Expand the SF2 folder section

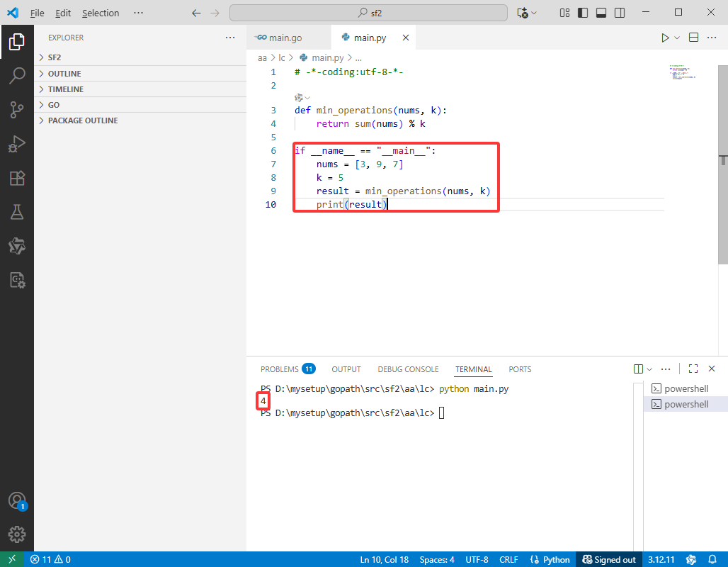coord(140,57)
